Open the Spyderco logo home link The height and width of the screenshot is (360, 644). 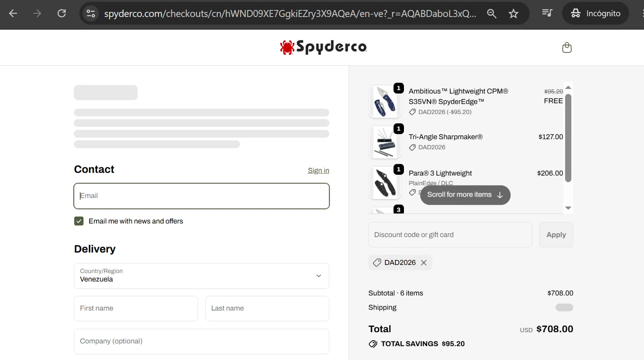click(323, 47)
